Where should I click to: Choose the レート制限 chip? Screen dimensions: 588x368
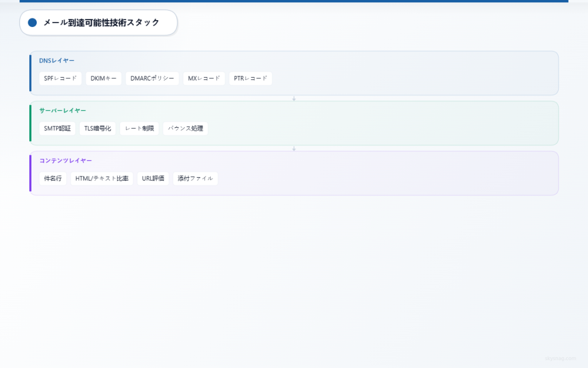[139, 128]
